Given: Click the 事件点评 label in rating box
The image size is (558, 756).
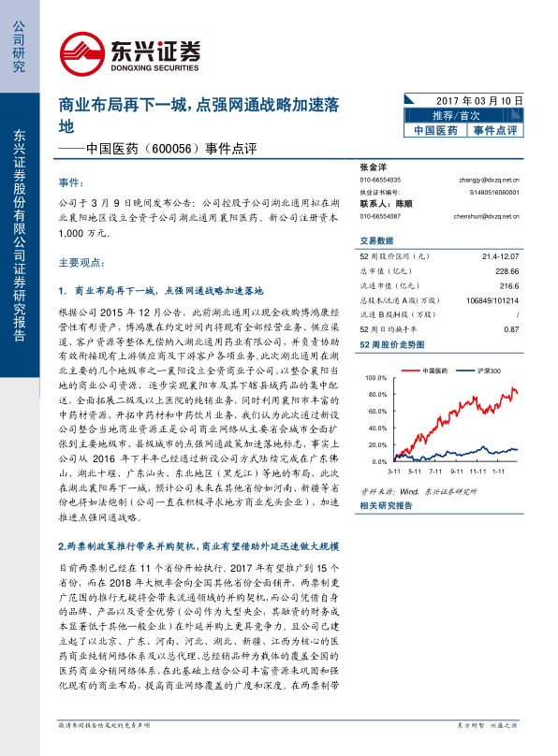Looking at the screenshot, I should pyautogui.click(x=495, y=131).
